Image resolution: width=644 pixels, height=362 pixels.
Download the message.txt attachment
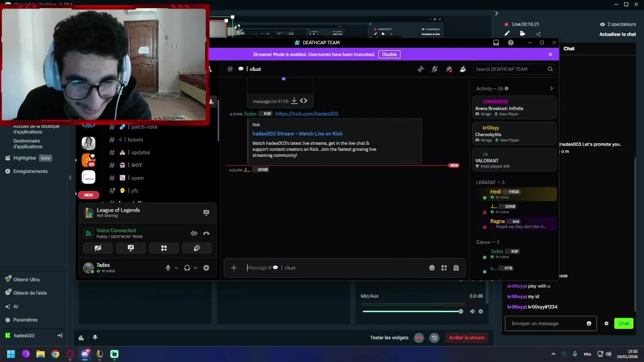tap(294, 101)
